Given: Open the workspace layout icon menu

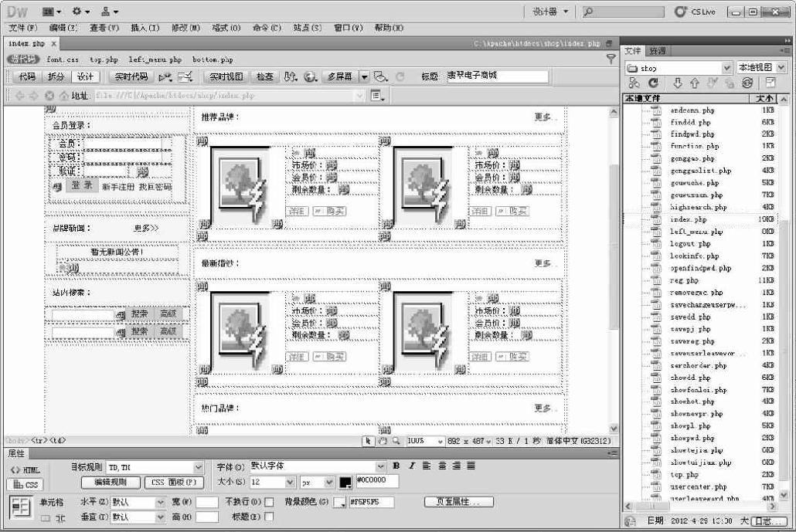Looking at the screenshot, I should point(51,11).
